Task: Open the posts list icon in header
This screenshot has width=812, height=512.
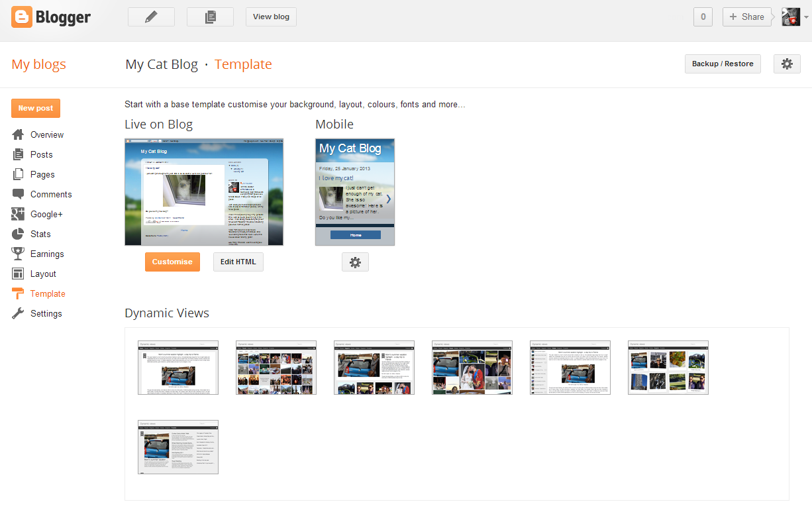Action: coord(210,17)
